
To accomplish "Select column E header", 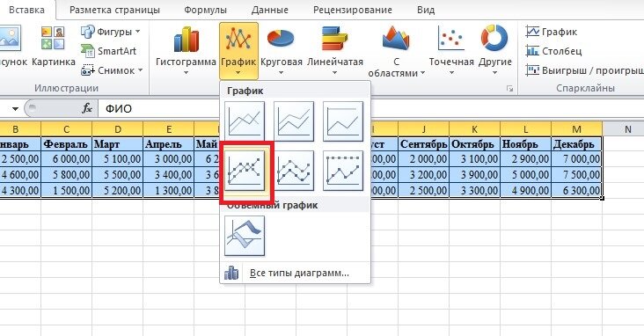I will pyautogui.click(x=168, y=129).
